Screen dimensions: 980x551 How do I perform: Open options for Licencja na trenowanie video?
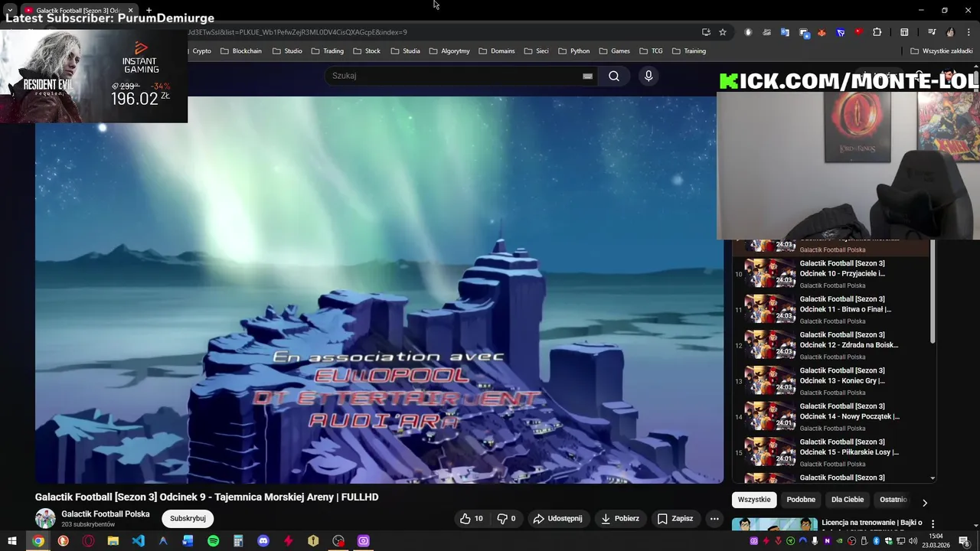(933, 524)
